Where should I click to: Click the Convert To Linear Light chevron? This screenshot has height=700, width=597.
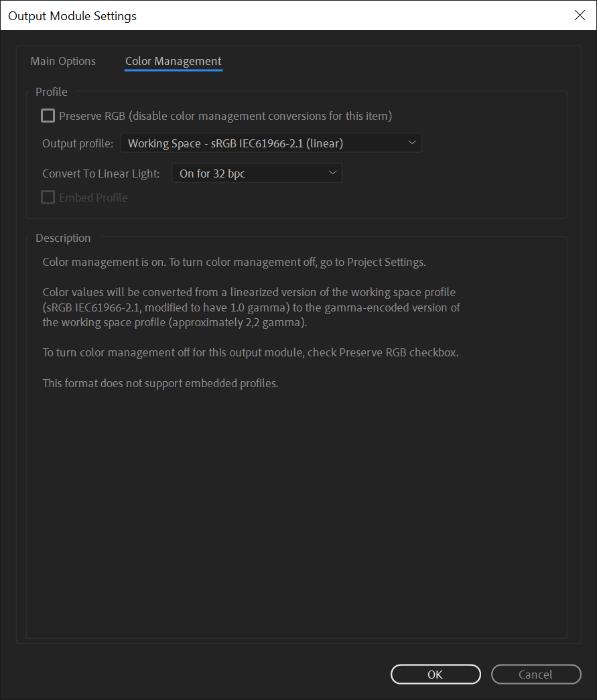(332, 173)
